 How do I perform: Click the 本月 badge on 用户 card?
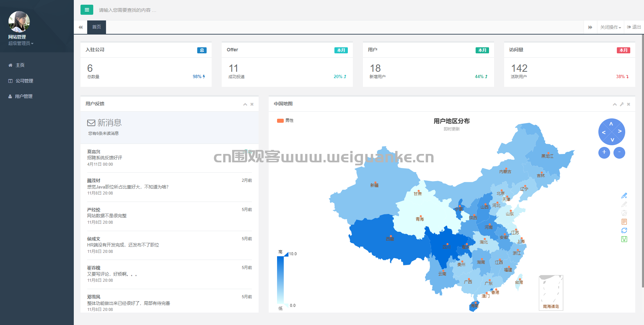point(482,50)
